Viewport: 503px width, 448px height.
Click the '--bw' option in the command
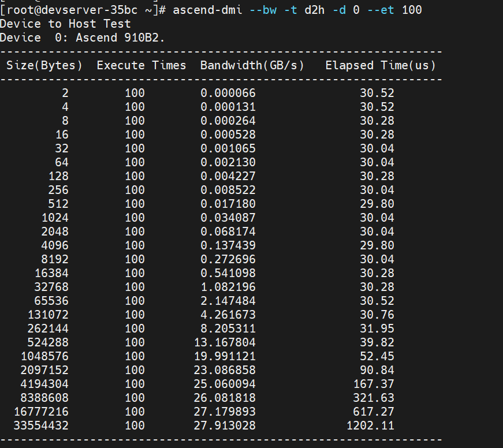tap(263, 10)
